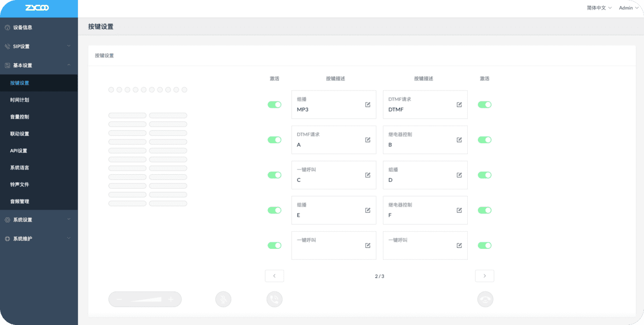
Task: Click the volume plus on the slider
Action: pyautogui.click(x=171, y=299)
